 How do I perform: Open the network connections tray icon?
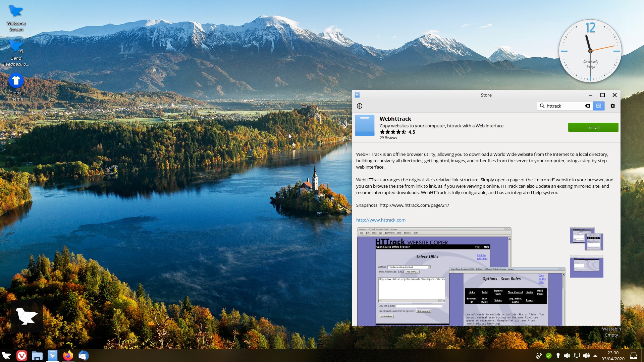(577, 356)
